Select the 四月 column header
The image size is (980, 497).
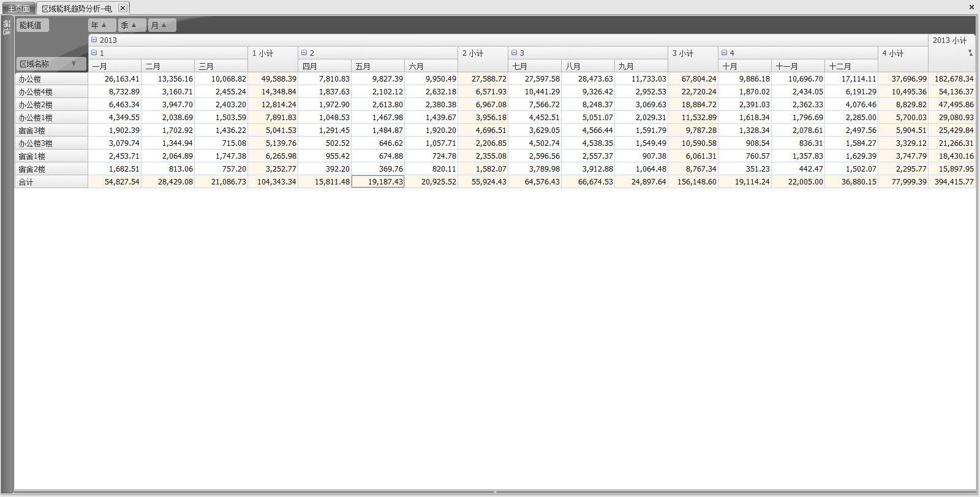point(325,66)
